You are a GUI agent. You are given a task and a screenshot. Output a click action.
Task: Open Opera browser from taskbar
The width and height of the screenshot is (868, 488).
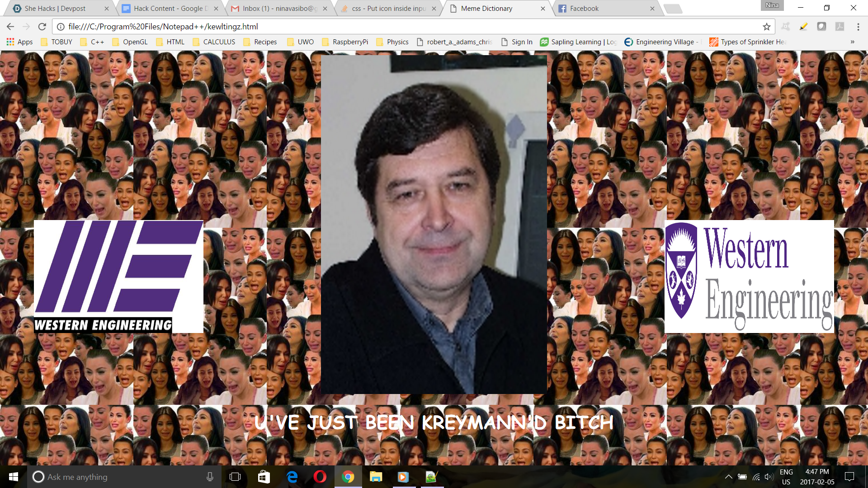point(320,477)
